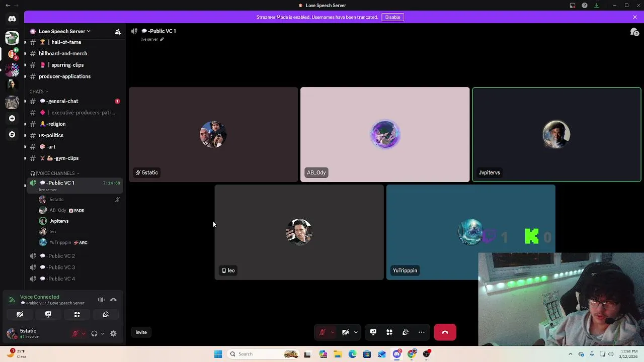
Task: Click the Add a Server plus icon
Action: (x=12, y=118)
